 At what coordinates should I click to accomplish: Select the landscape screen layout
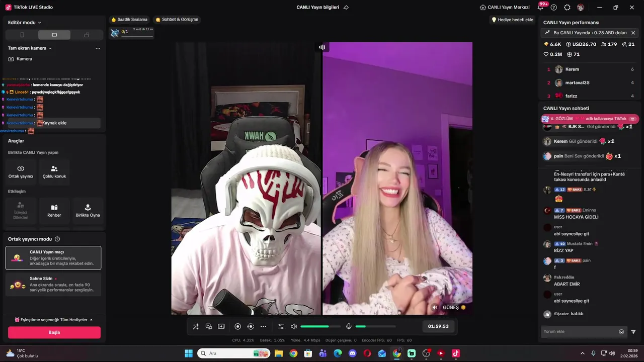point(54,35)
